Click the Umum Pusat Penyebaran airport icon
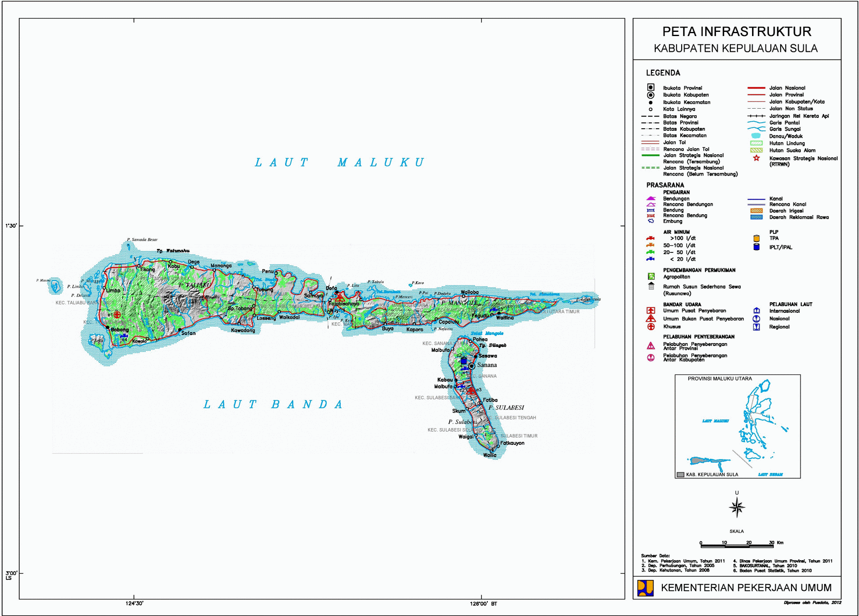 point(651,311)
